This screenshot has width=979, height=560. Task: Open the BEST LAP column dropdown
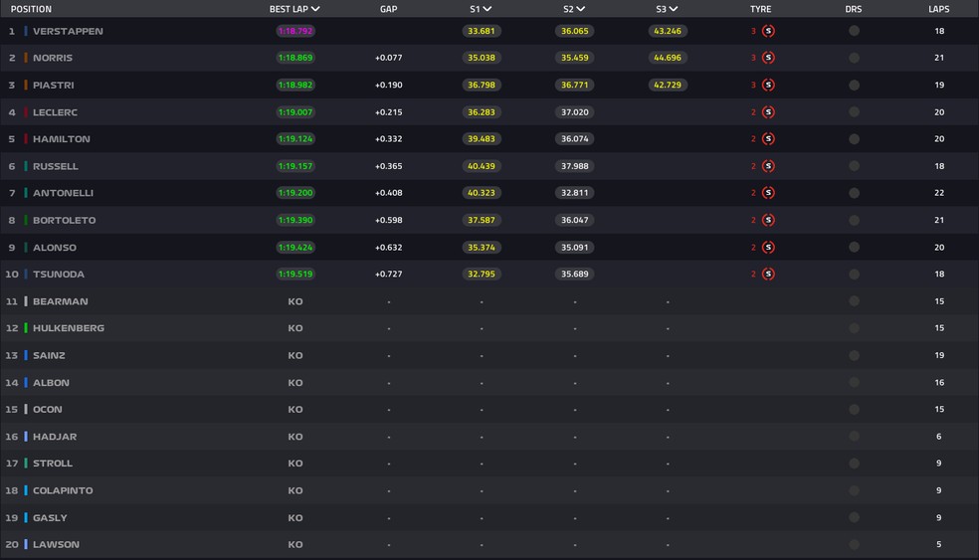click(x=315, y=9)
